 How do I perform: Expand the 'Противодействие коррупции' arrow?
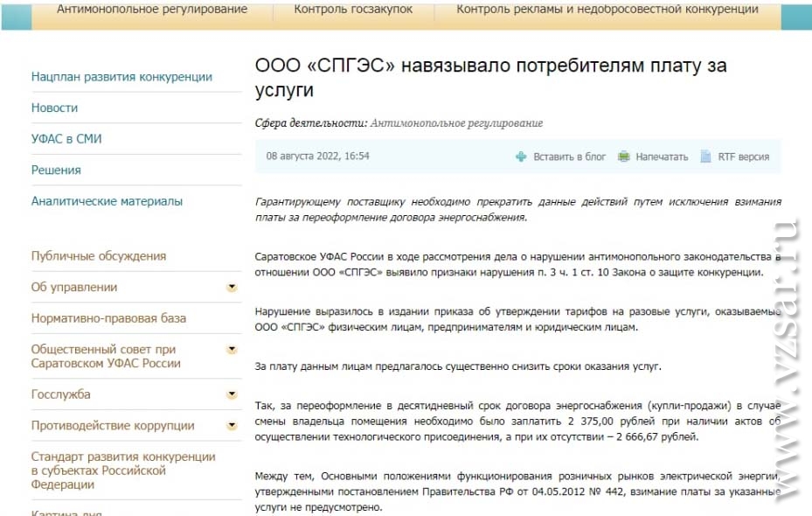[232, 426]
